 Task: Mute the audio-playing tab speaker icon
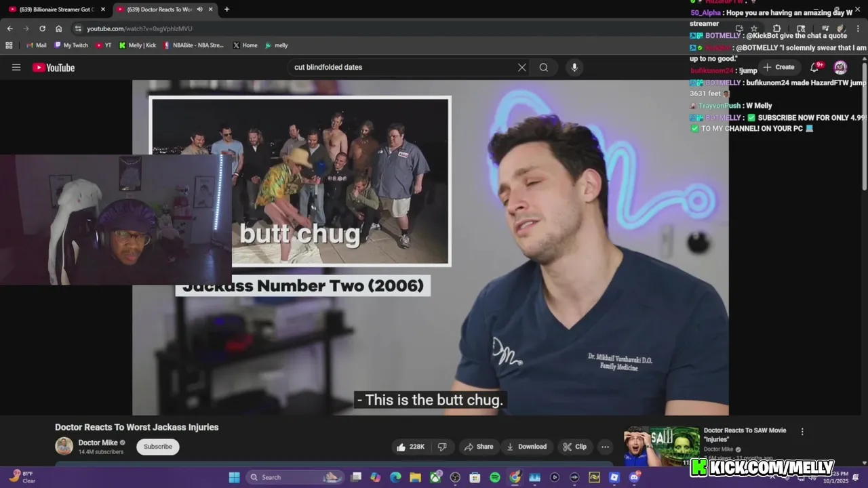coord(199,9)
